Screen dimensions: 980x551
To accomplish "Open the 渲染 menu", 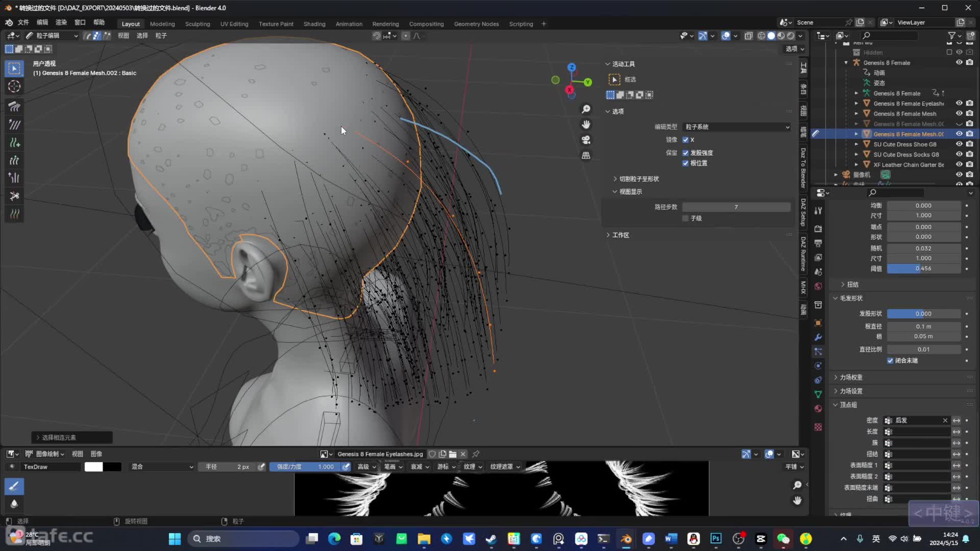I will [x=61, y=22].
